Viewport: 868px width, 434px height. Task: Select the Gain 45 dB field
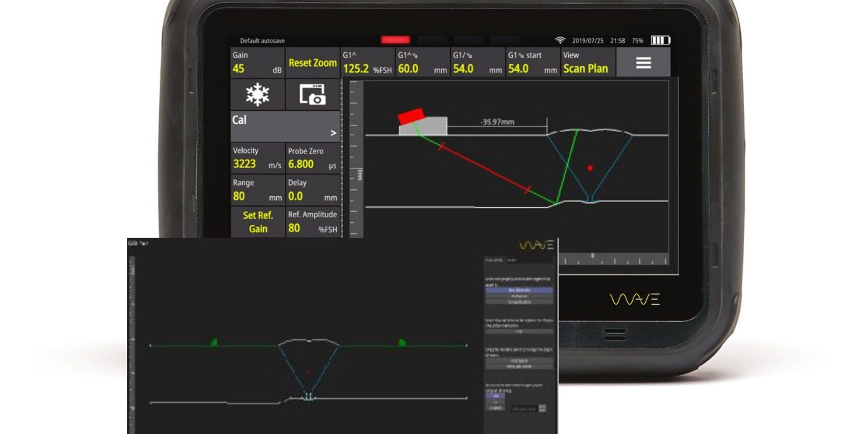pyautogui.click(x=257, y=63)
